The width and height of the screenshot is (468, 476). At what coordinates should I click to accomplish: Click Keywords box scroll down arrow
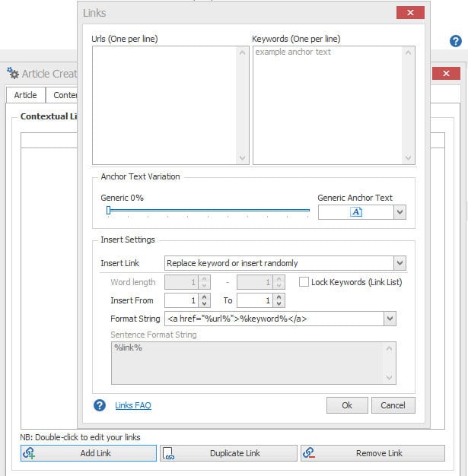(408, 158)
